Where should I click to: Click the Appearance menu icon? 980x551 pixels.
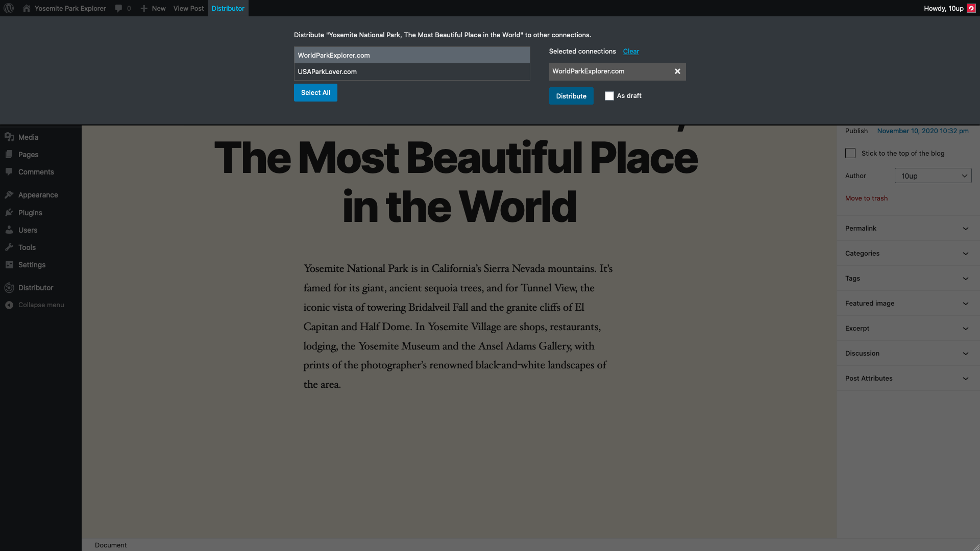9,194
